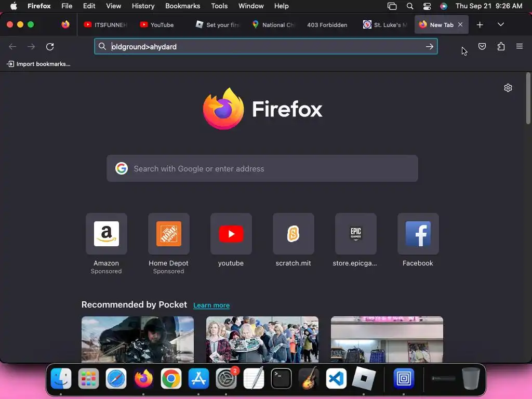532x399 pixels.
Task: Open the Apple menu
Action: pos(14,6)
